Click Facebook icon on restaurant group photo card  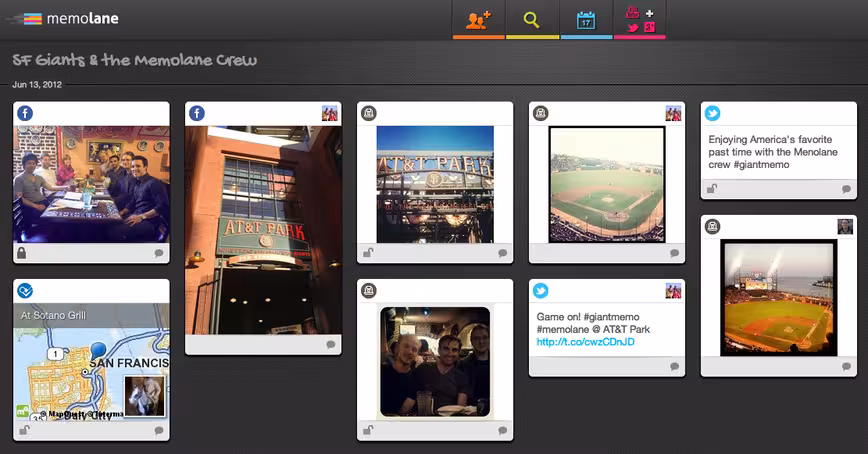point(25,113)
